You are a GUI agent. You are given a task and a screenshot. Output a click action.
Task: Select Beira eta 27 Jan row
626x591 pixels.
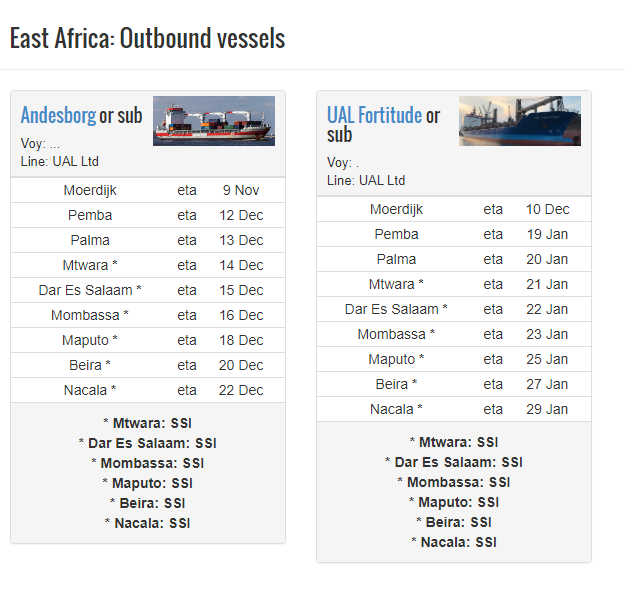click(454, 384)
